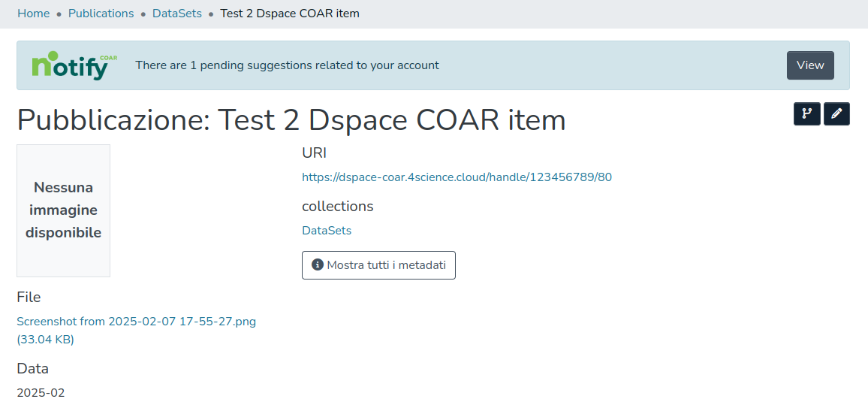Click the 33.04 KB file size text
The image size is (868, 408).
(45, 340)
